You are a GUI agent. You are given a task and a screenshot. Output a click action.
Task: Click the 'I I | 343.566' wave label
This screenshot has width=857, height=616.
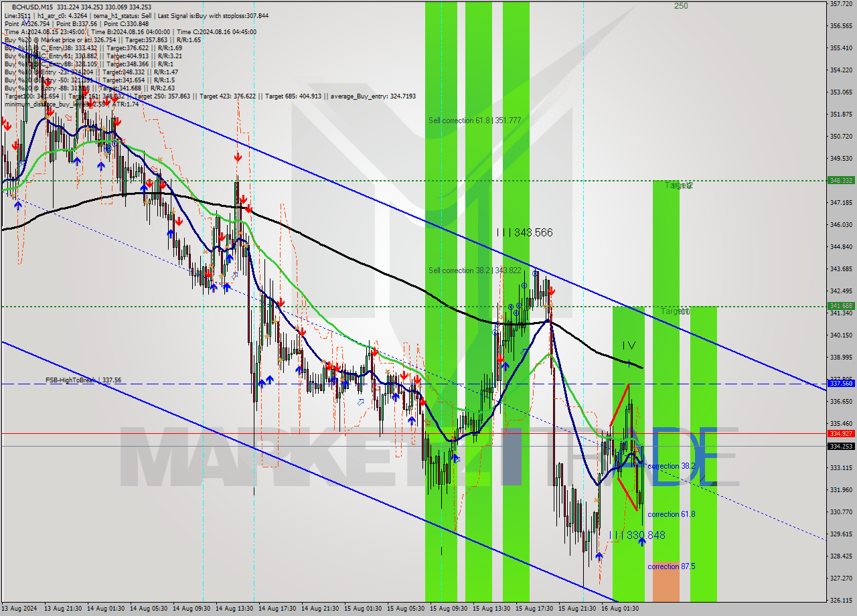tap(524, 232)
